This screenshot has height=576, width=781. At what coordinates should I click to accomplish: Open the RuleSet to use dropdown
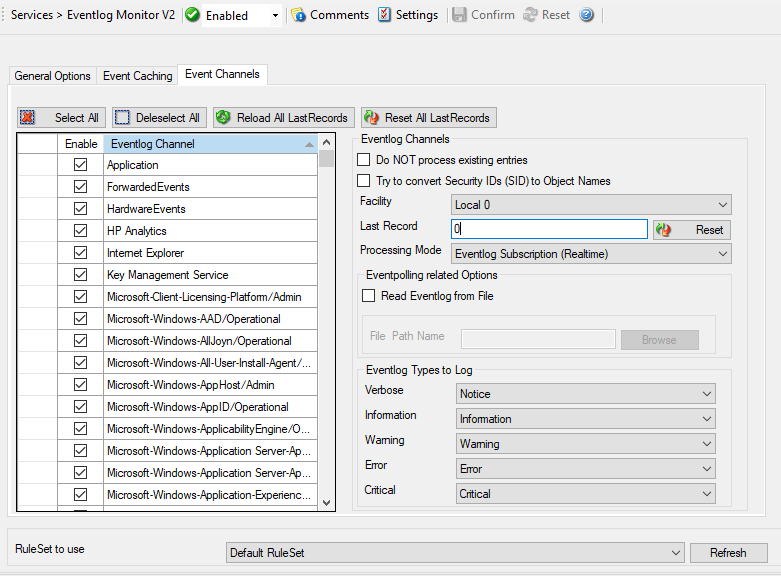coord(455,553)
